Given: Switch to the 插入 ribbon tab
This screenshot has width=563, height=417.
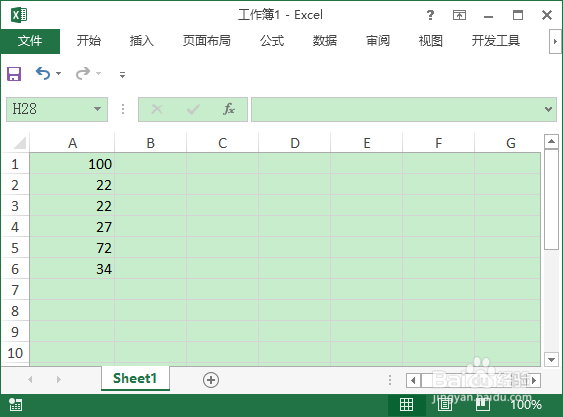Looking at the screenshot, I should [142, 41].
